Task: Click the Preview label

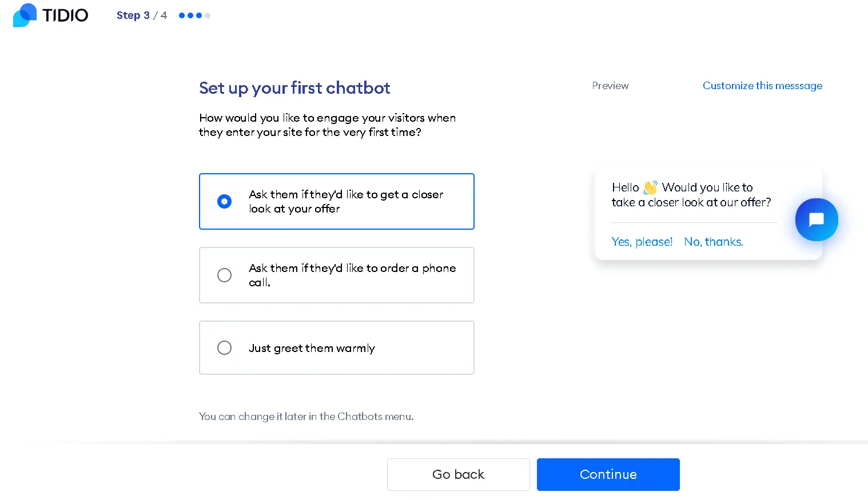Action: (610, 86)
